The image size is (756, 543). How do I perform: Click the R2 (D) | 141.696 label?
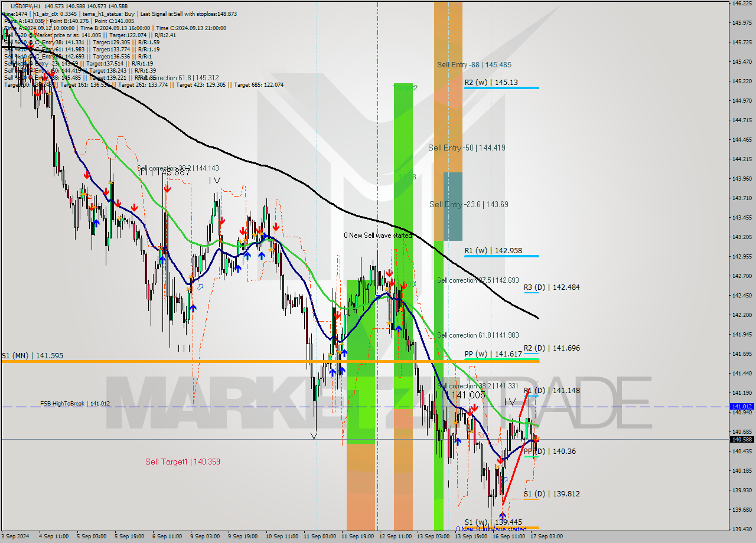552,348
